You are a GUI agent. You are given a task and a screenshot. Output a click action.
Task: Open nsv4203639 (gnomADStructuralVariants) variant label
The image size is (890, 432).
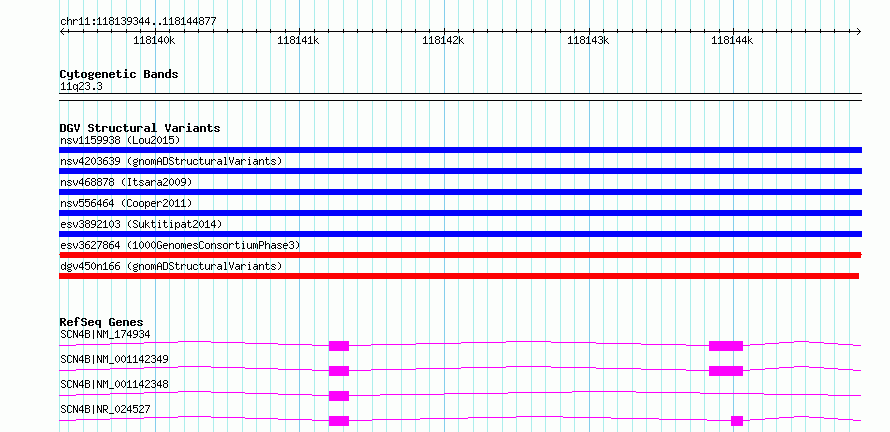(x=171, y=161)
